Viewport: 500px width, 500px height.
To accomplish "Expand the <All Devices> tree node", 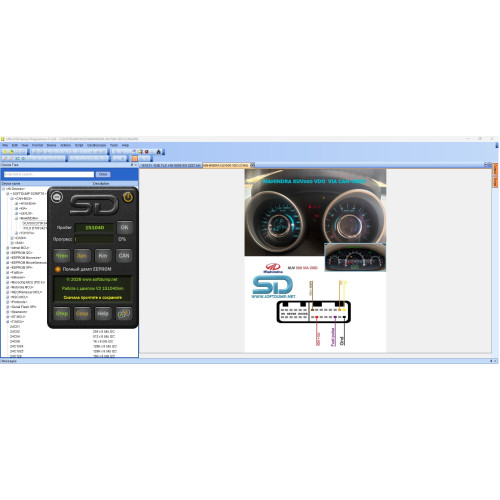I will click(3, 189).
